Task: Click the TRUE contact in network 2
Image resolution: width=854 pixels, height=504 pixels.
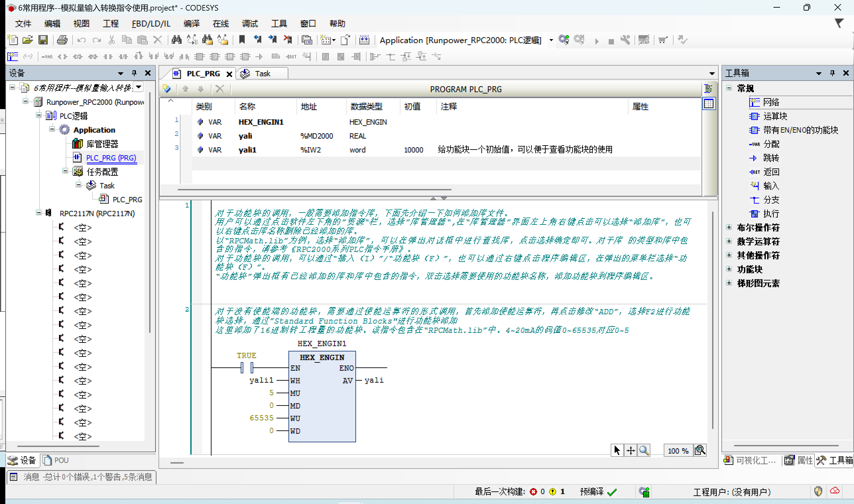Action: point(247,367)
